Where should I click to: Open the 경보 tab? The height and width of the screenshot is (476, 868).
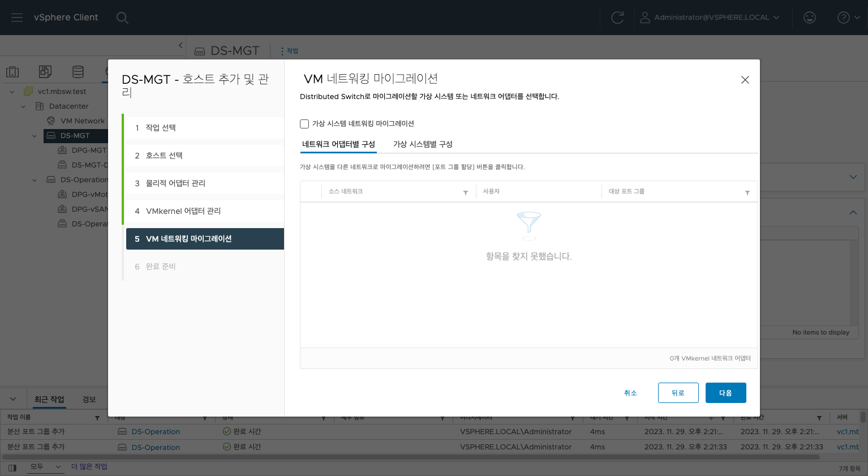[89, 399]
